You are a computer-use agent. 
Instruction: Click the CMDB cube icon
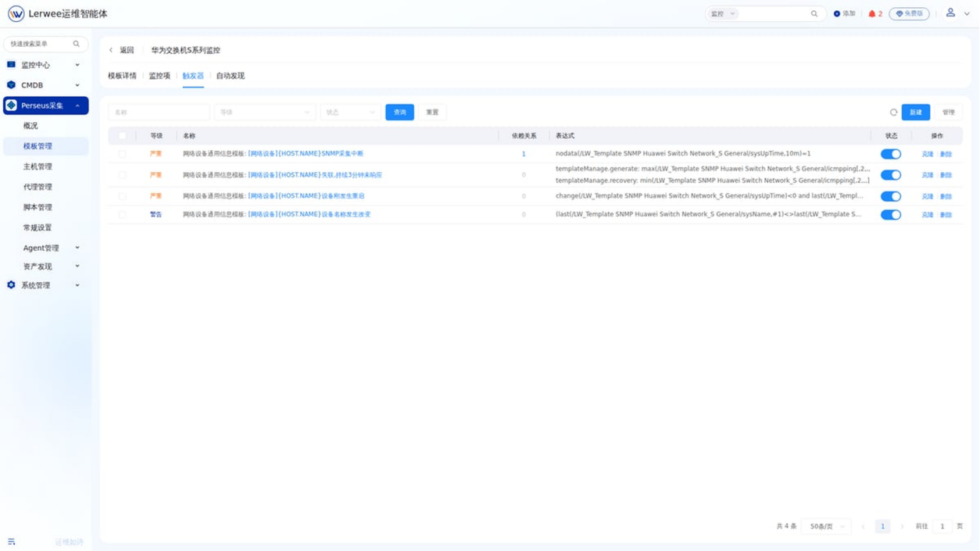pos(11,85)
